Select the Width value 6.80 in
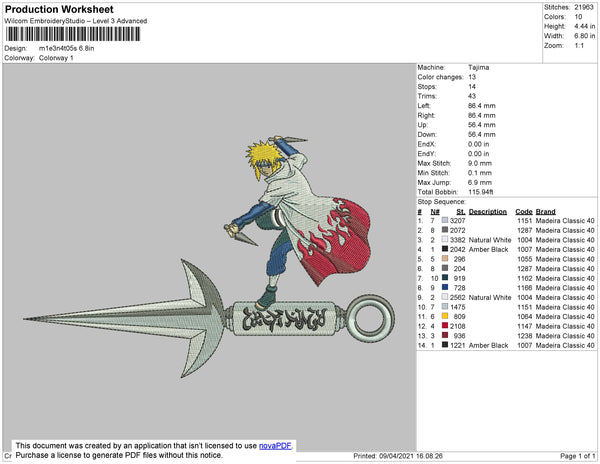This screenshot has height=464, width=600. [x=584, y=36]
